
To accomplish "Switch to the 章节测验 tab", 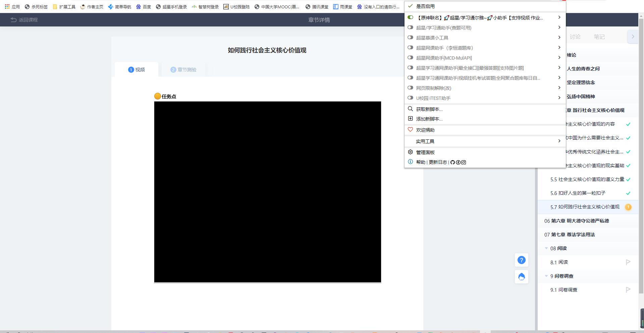I will coord(183,70).
